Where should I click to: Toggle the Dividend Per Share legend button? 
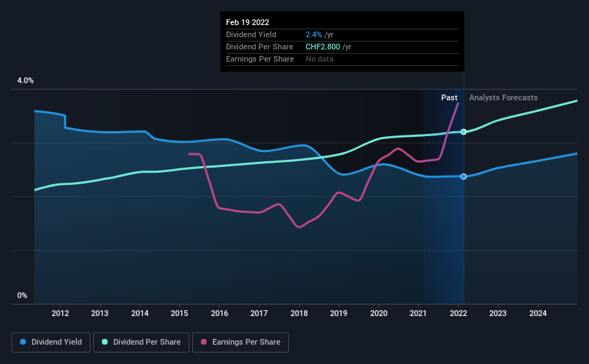click(141, 343)
